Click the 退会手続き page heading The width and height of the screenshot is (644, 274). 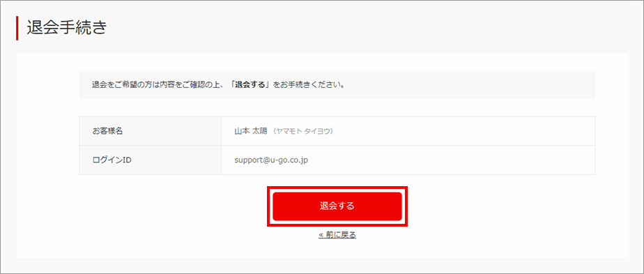click(67, 28)
